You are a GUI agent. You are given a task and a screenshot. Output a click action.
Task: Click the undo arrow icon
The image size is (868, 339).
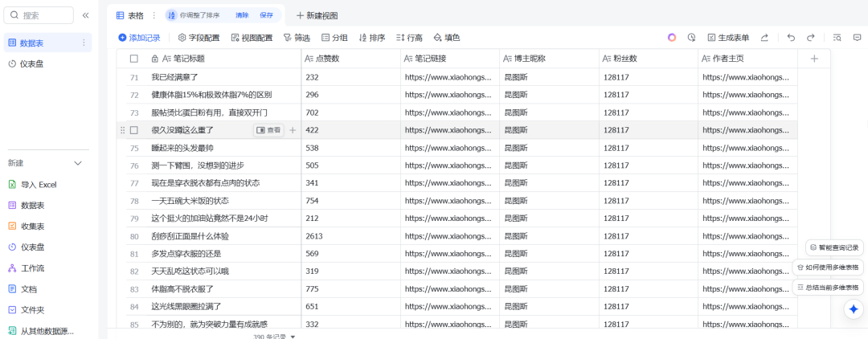tap(792, 38)
